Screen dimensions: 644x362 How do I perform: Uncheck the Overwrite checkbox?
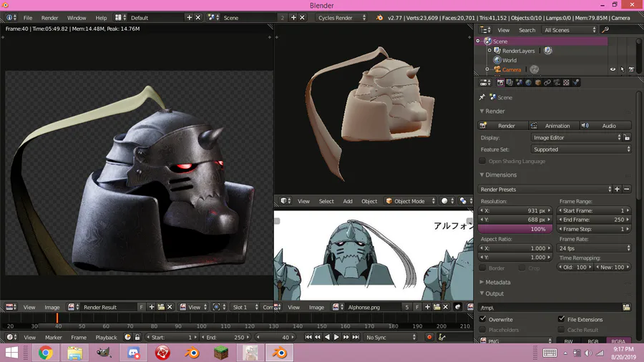point(483,319)
